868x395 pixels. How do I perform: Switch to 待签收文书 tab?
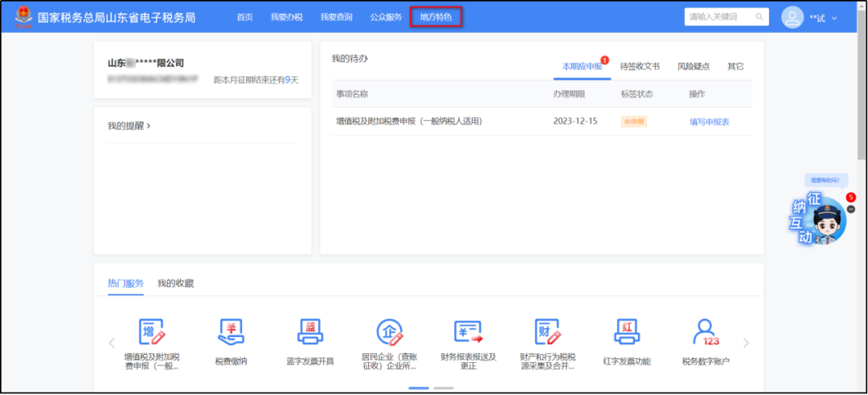(640, 67)
